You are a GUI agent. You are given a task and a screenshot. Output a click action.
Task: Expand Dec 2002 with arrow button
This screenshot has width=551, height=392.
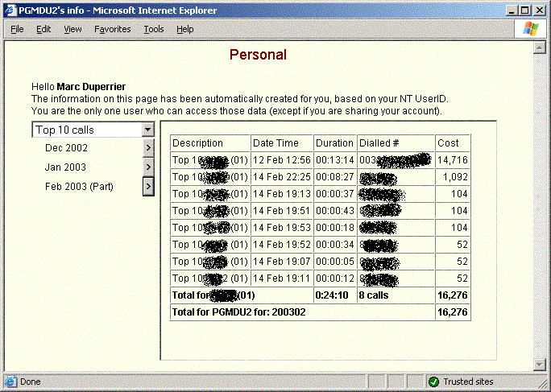coord(148,148)
